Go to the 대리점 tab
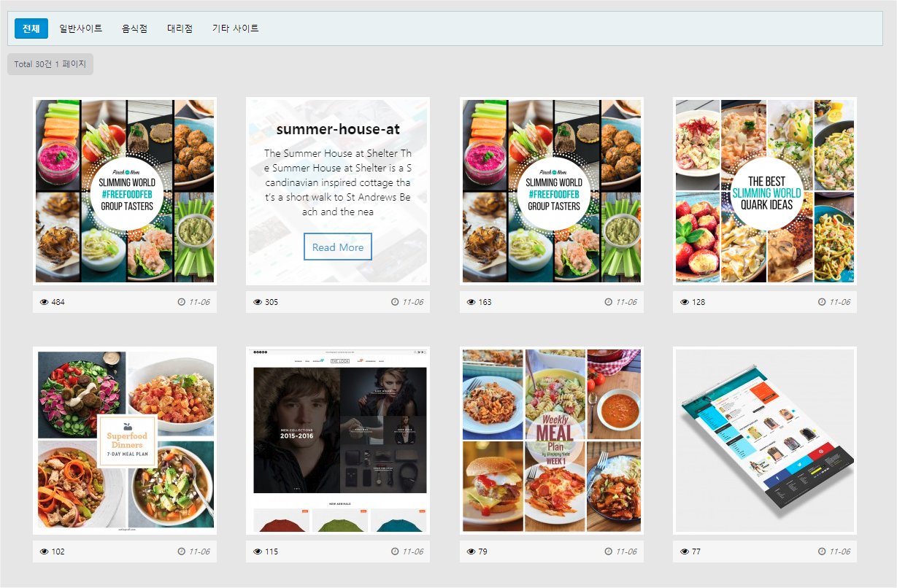The height and width of the screenshot is (588, 897). point(180,28)
